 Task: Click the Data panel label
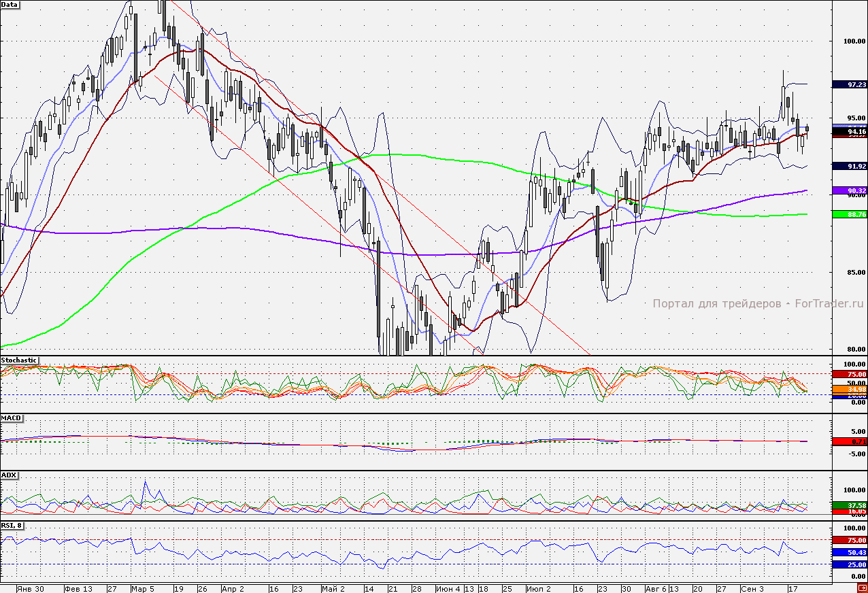(x=10, y=5)
